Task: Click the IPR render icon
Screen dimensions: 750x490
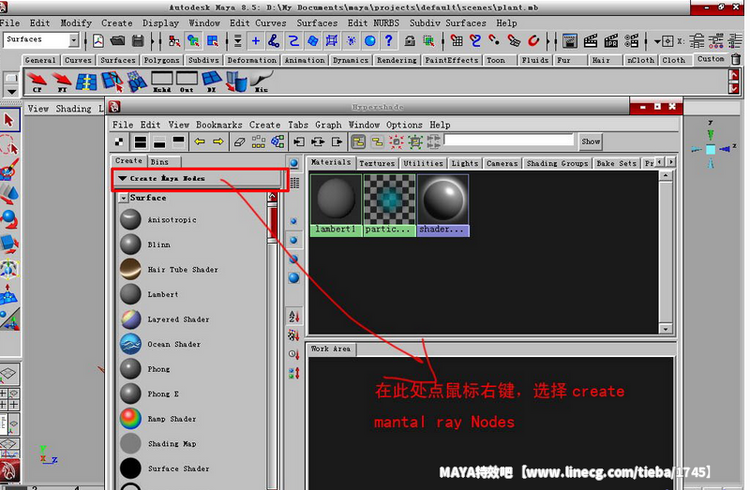Action: (x=611, y=41)
